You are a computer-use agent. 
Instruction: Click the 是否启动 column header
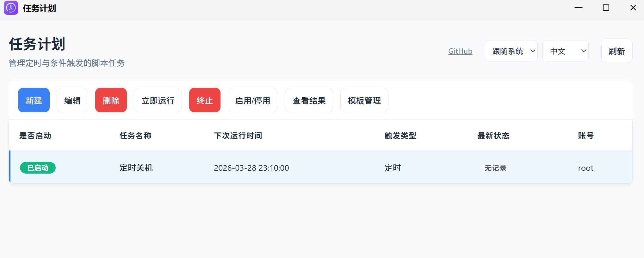[35, 135]
